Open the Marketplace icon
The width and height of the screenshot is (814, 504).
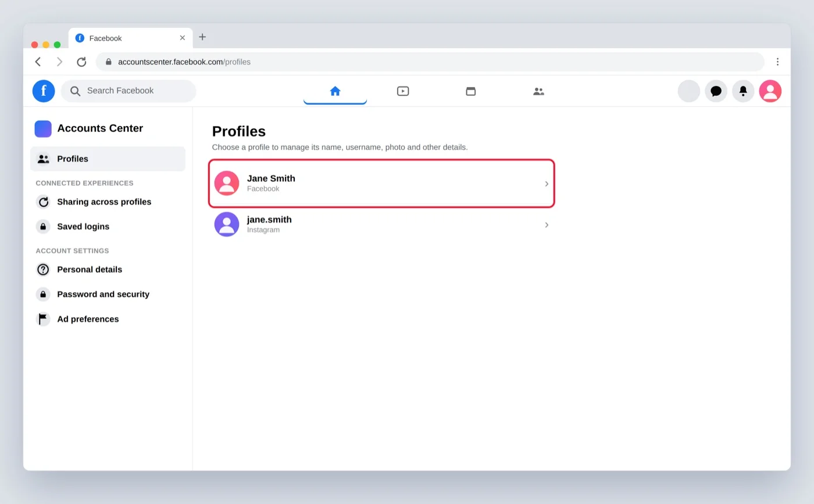pyautogui.click(x=471, y=91)
